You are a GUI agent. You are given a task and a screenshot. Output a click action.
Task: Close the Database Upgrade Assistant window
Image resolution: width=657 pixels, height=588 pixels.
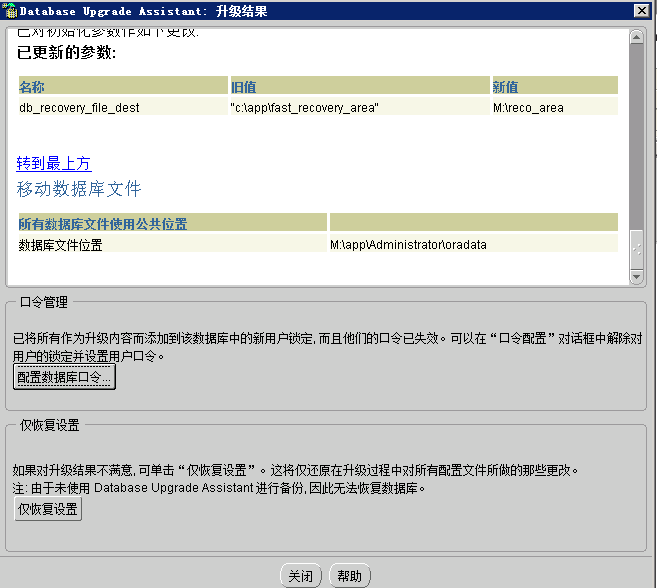tap(641, 10)
